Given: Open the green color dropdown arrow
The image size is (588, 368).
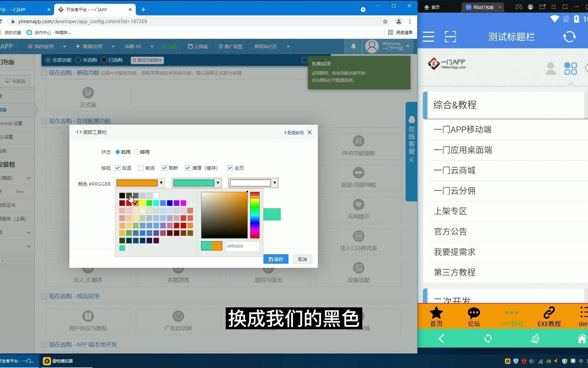Looking at the screenshot, I should (218, 183).
